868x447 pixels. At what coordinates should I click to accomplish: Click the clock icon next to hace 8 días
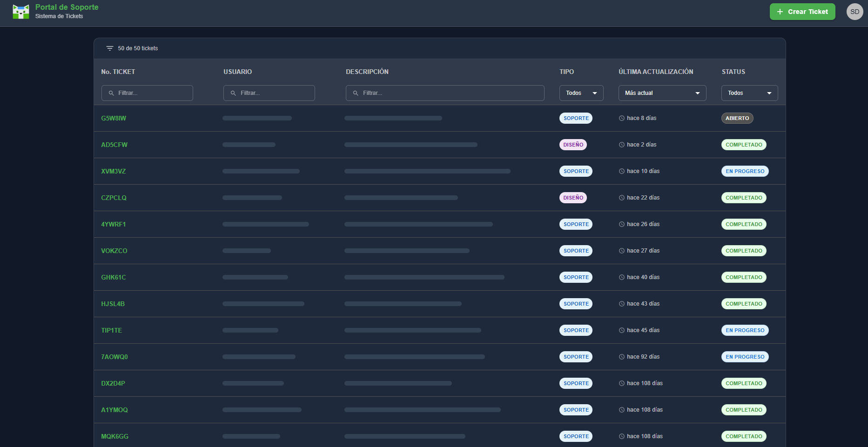click(x=622, y=118)
